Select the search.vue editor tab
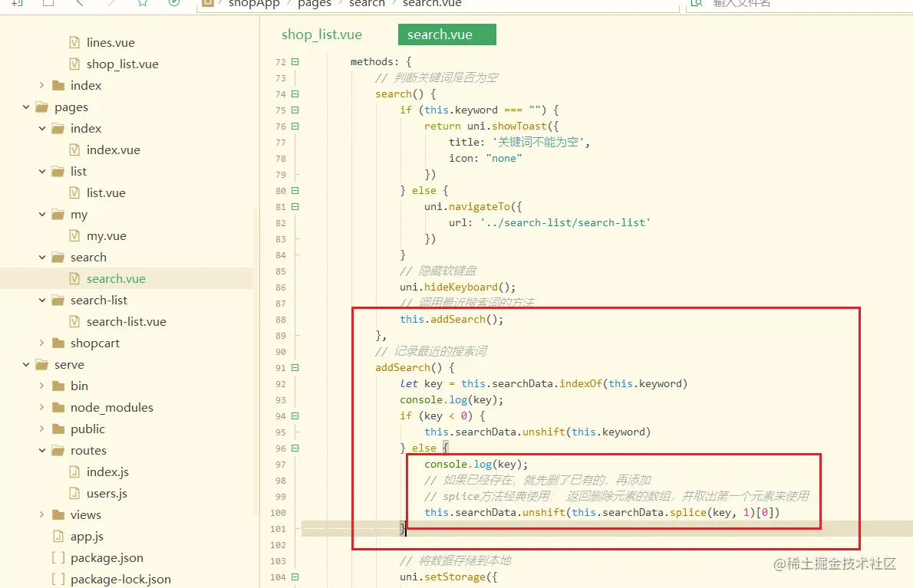 (x=447, y=34)
